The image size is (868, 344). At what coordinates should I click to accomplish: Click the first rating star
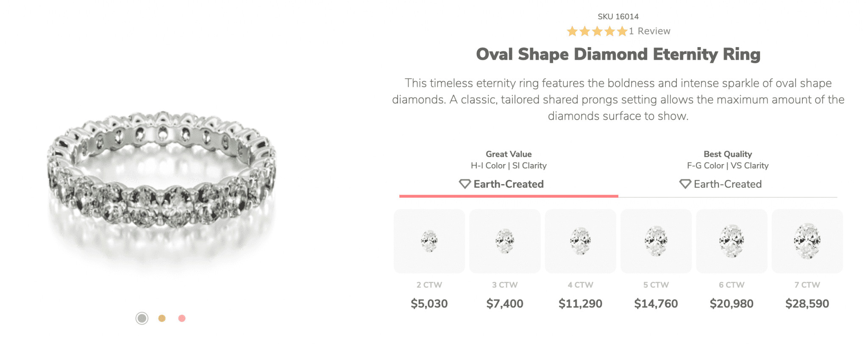573,31
